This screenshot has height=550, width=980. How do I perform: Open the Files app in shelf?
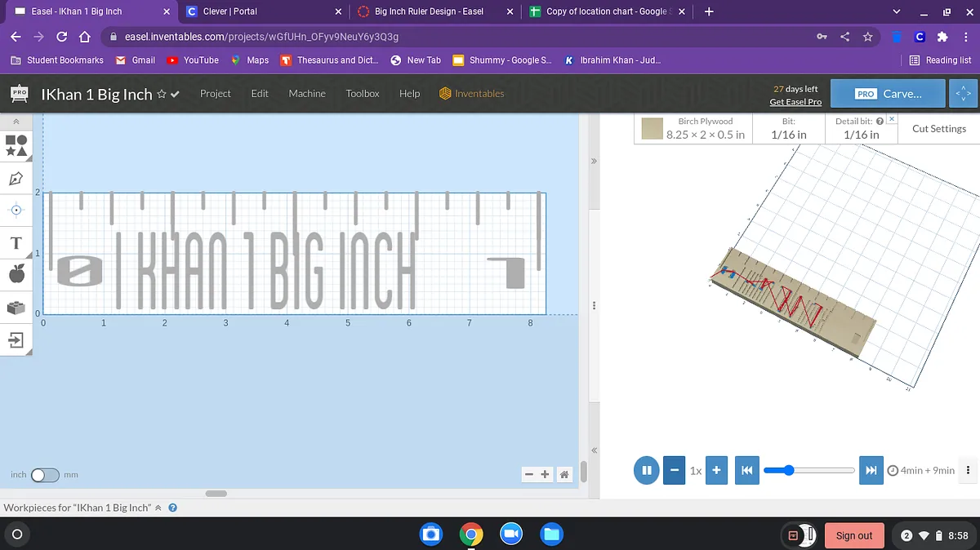pos(552,534)
